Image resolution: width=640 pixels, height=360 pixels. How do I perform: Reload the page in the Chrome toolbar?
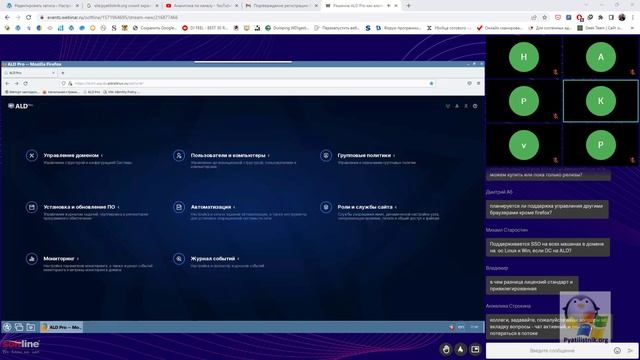pos(28,18)
